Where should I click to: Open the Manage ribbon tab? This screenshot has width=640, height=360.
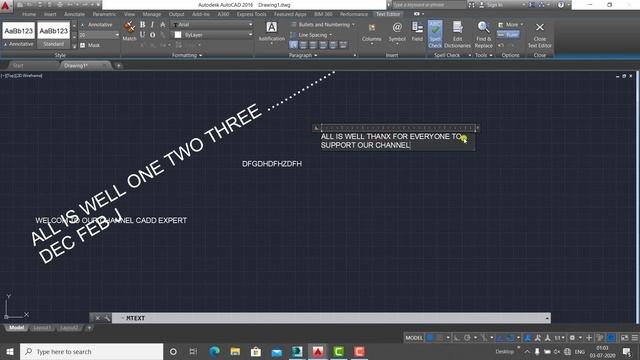coord(152,14)
